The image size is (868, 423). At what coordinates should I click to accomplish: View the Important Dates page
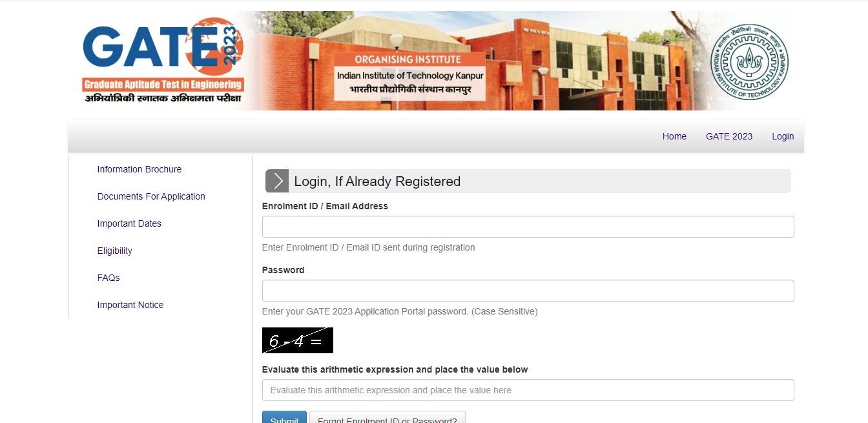(129, 223)
